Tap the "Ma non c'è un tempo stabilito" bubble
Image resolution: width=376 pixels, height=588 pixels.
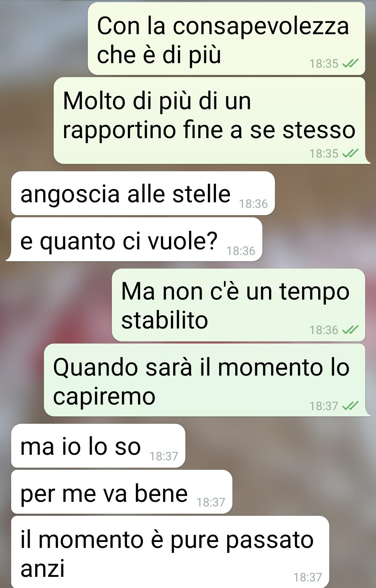click(238, 305)
